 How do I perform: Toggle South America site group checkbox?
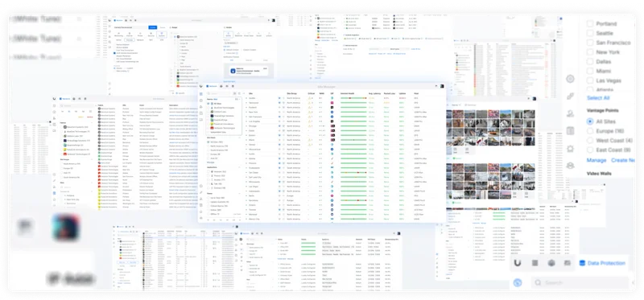click(208, 150)
